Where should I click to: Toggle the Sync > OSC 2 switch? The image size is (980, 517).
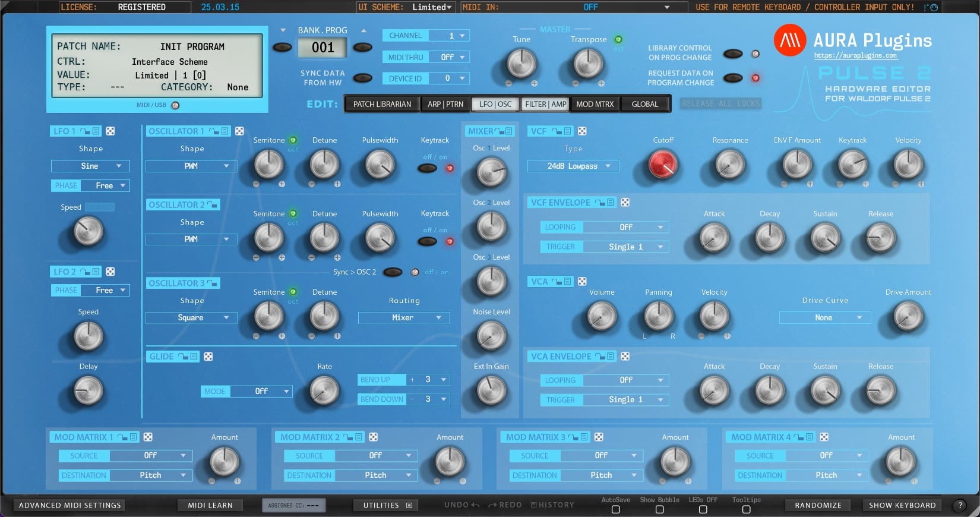(x=393, y=272)
